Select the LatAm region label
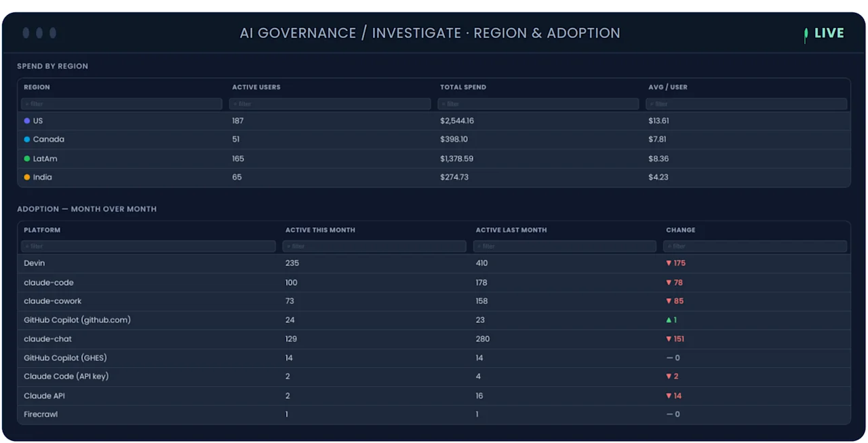 coord(45,159)
